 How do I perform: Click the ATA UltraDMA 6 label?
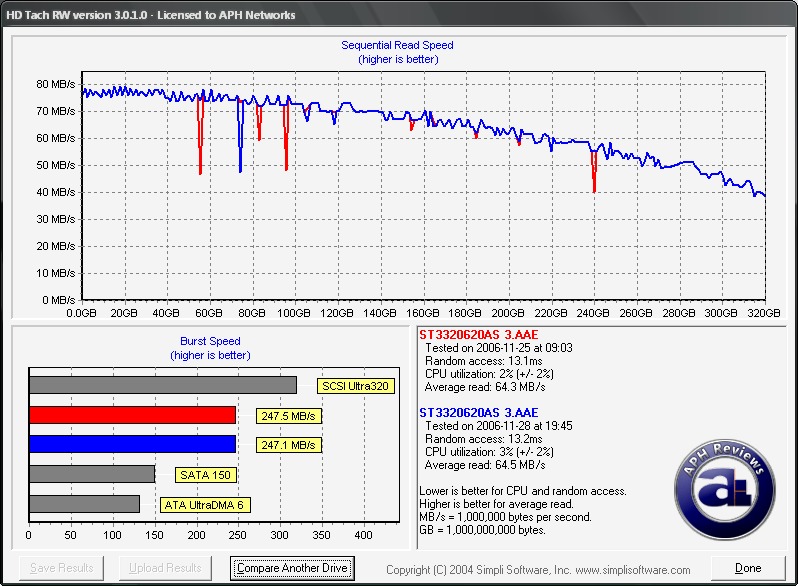tap(204, 505)
